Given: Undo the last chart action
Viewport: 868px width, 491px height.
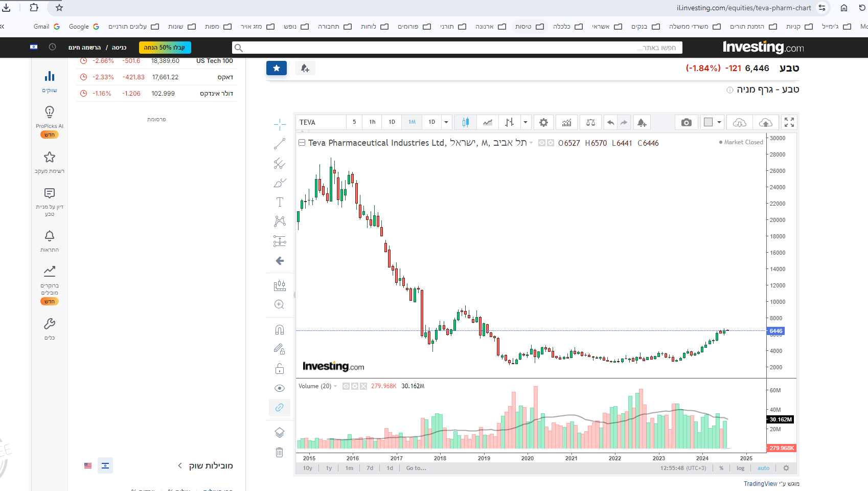Looking at the screenshot, I should coord(610,122).
